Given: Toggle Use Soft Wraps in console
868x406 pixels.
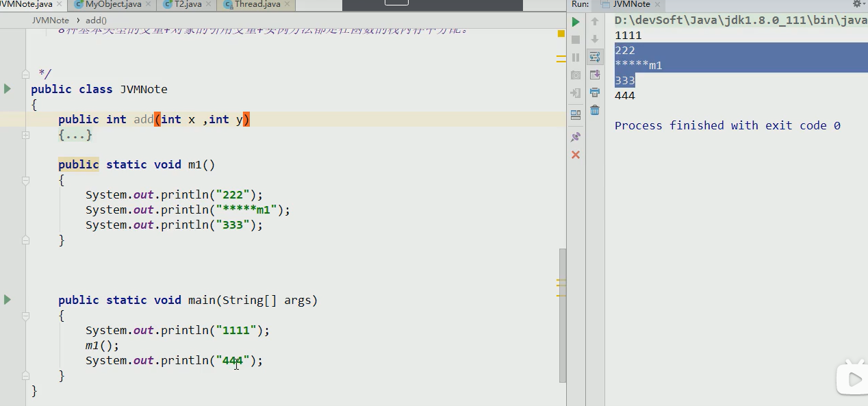Looking at the screenshot, I should pos(595,58).
